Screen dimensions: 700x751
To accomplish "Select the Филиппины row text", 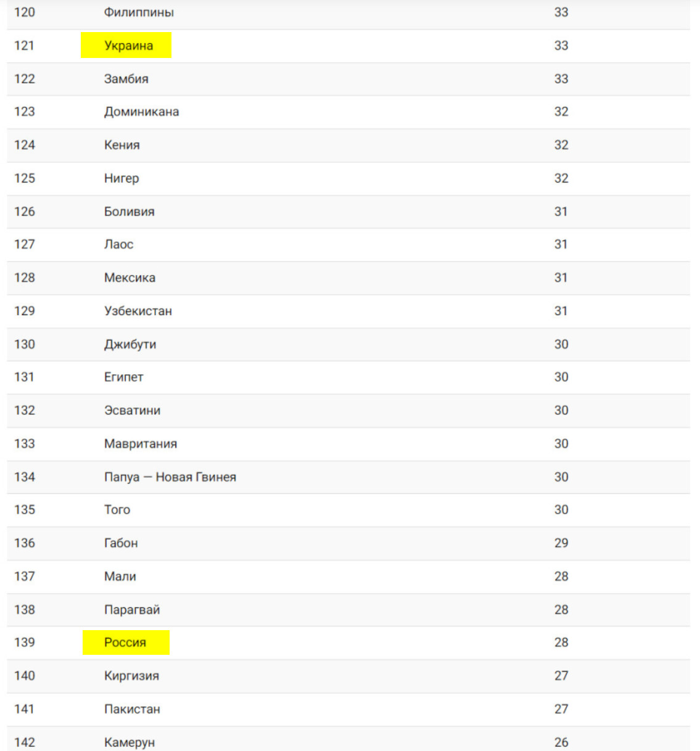I will pos(139,12).
